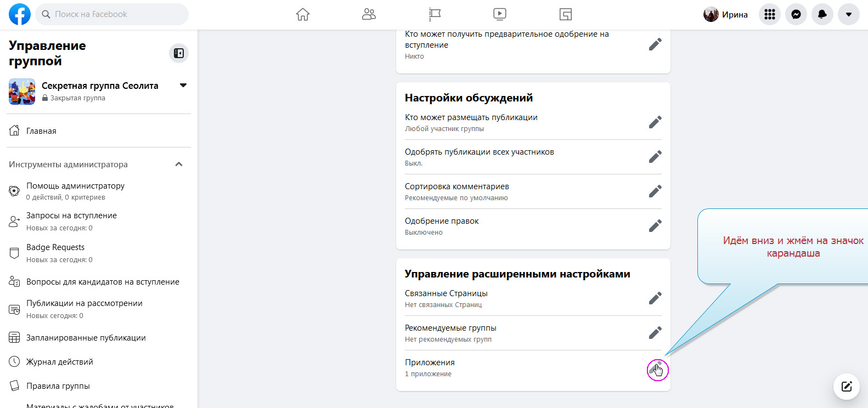Click the new message compose button
Screen dimensions: 868x408
click(846, 387)
